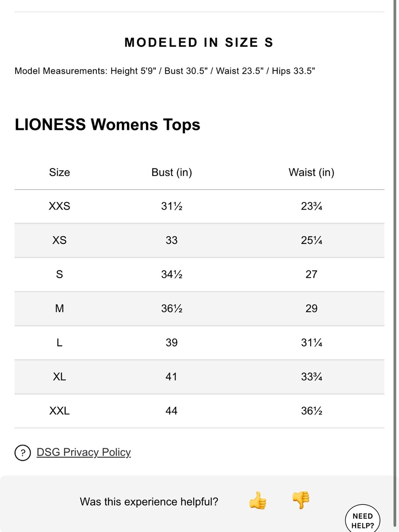Image resolution: width=399 pixels, height=532 pixels.
Task: Click the Waist (in) column header
Action: pos(312,172)
